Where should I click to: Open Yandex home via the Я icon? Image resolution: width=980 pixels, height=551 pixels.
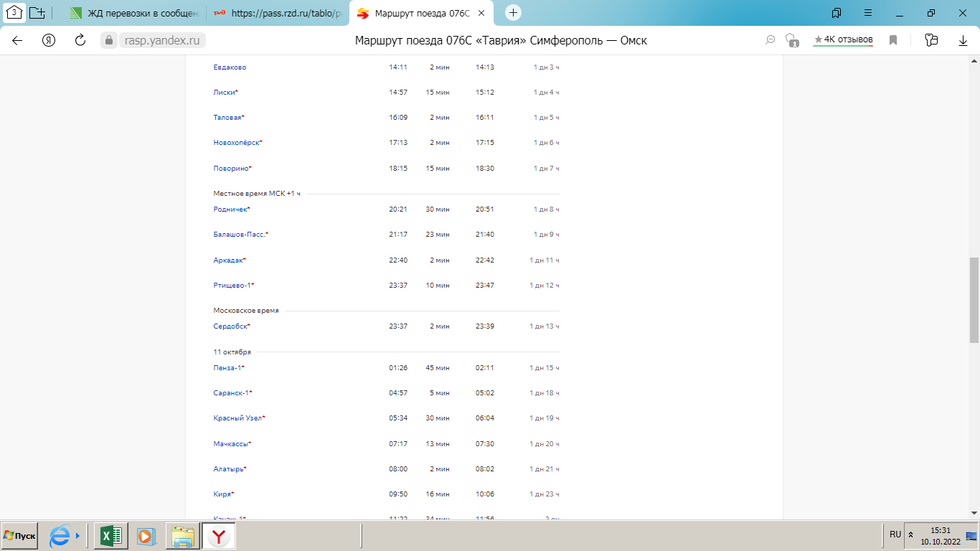pyautogui.click(x=49, y=40)
